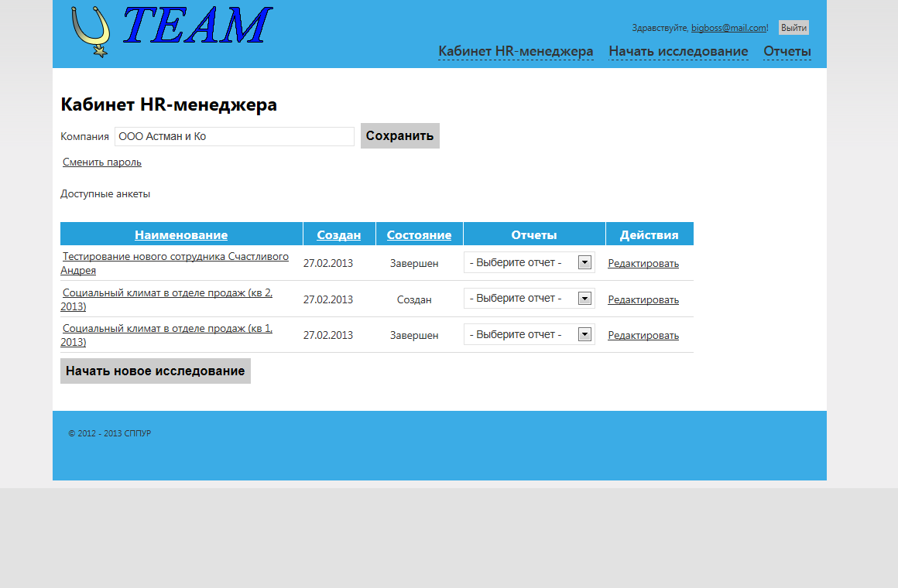This screenshot has width=898, height=588.
Task: Open Социальный климат в отделе продаж (кв 1, 2013)
Action: [x=166, y=335]
